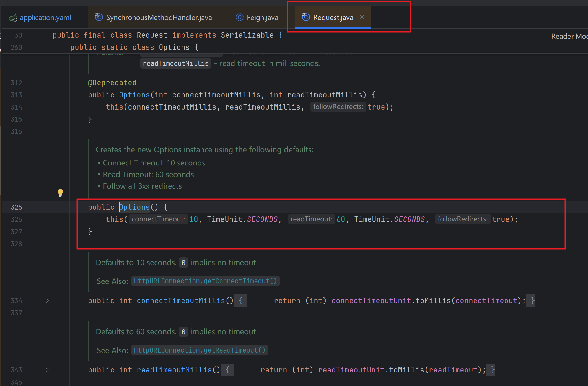Click the readTimeoutMillis doc parameter tag
The height and width of the screenshot is (386, 588).
176,63
